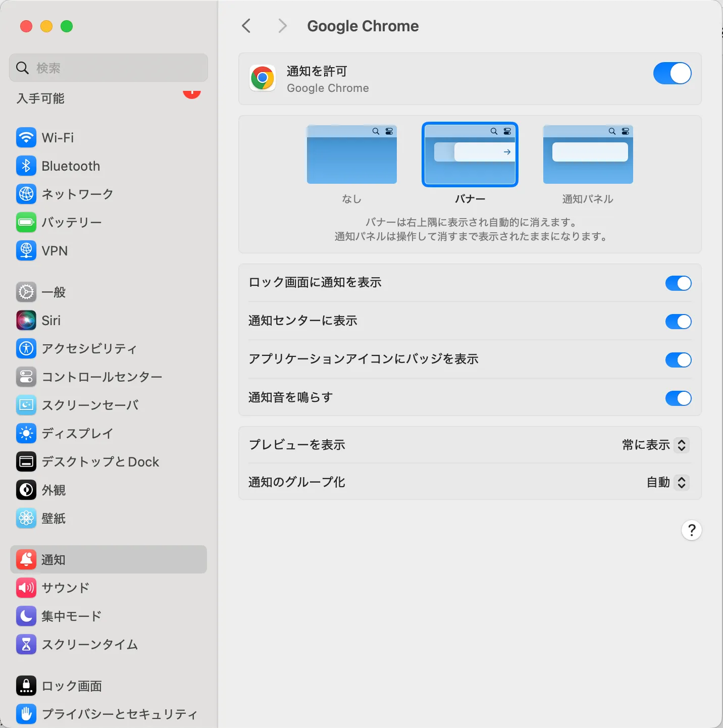This screenshot has width=723, height=728.
Task: Go back with the left chevron
Action: (246, 26)
